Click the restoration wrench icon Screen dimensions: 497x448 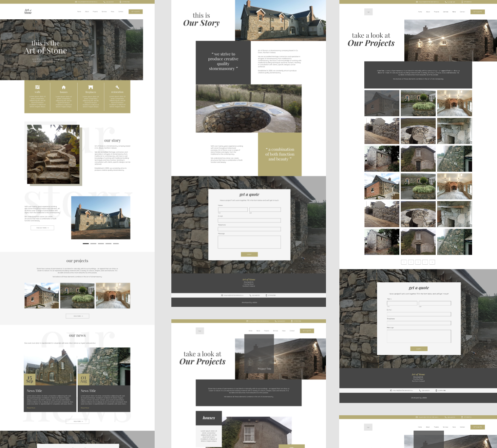pos(117,87)
